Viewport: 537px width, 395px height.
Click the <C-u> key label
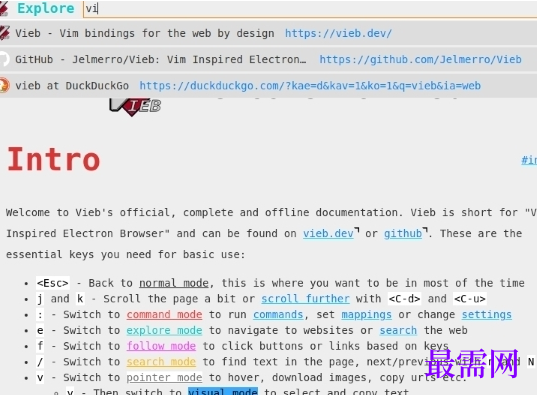pyautogui.click(x=470, y=299)
